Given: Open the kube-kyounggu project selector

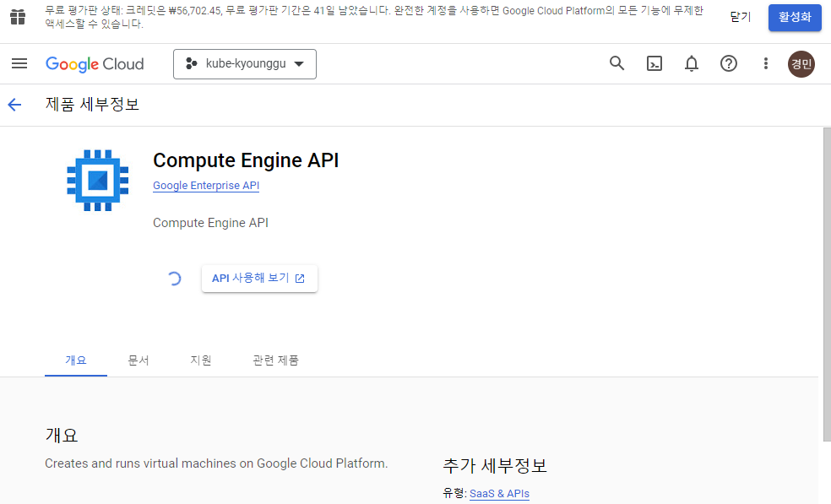Looking at the screenshot, I should pyautogui.click(x=245, y=64).
